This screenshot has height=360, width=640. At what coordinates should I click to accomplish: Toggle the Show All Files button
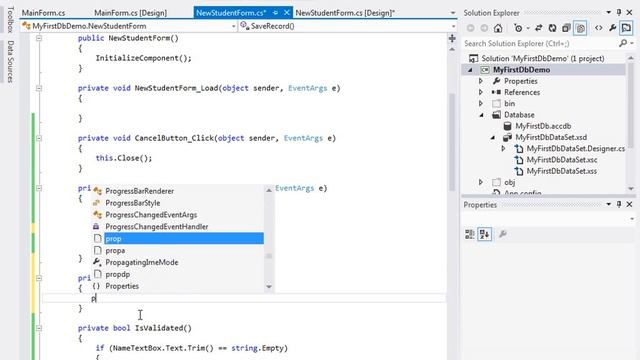click(580, 28)
